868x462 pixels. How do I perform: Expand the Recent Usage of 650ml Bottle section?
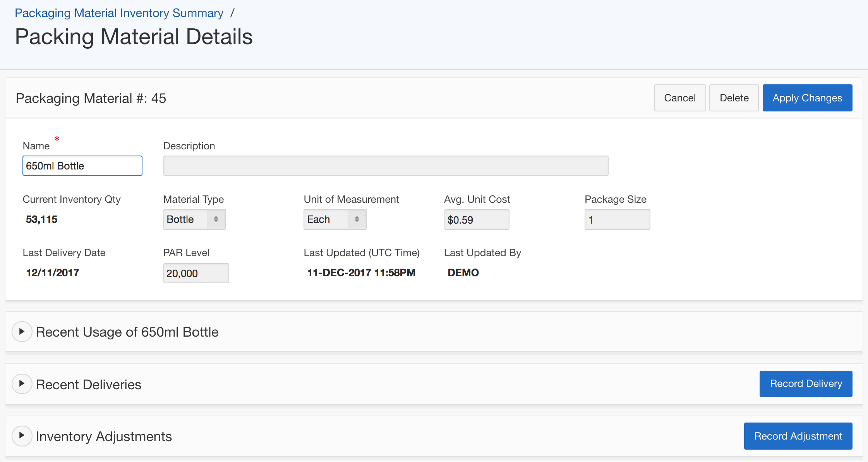tap(22, 332)
